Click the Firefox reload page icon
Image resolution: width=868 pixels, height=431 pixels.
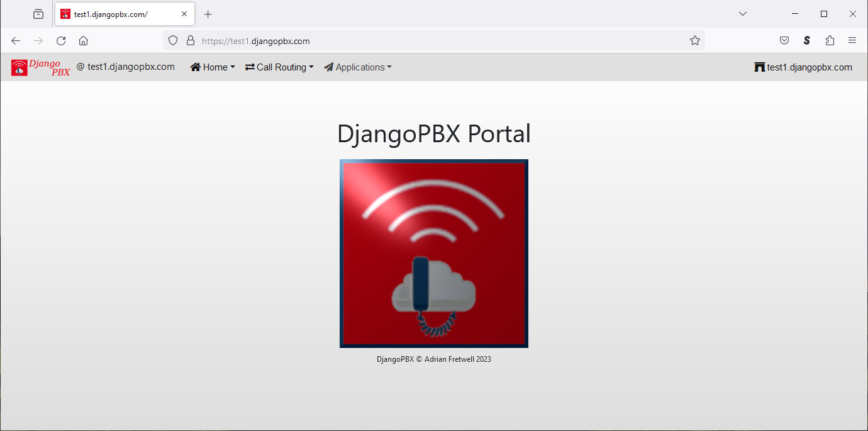[x=61, y=41]
